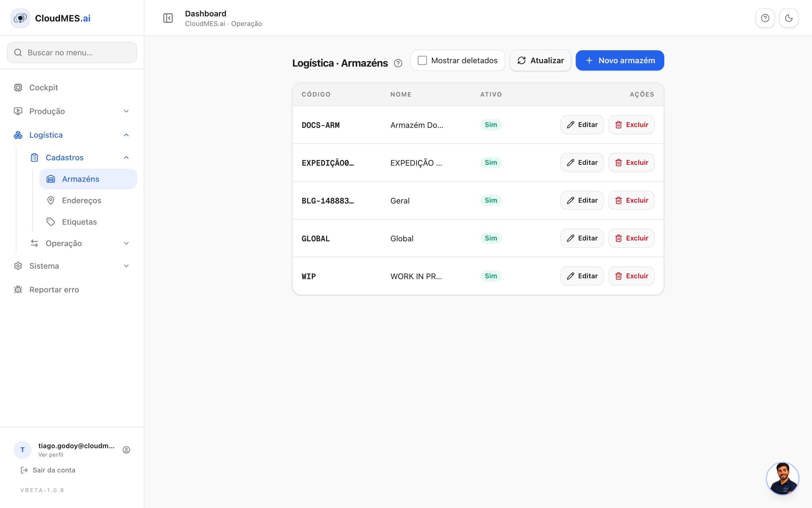The width and height of the screenshot is (812, 508).
Task: Open the Cockpit menu item
Action: coord(72,88)
